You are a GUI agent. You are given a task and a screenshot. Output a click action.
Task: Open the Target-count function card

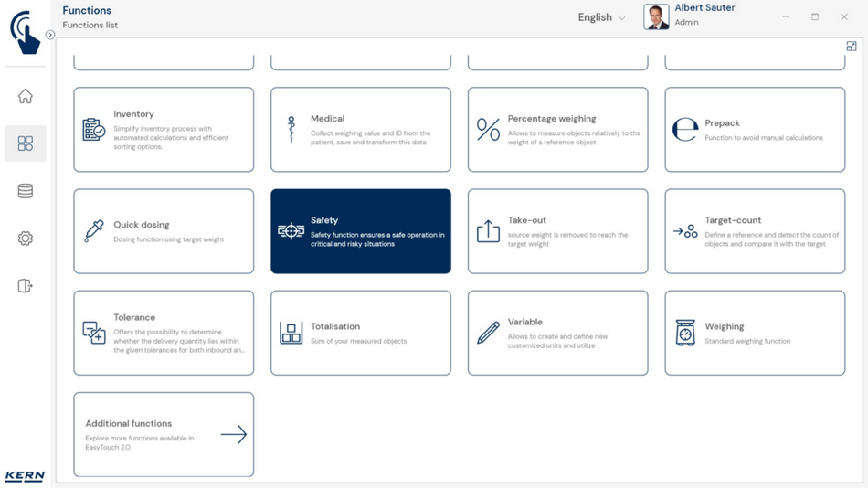pyautogui.click(x=755, y=231)
